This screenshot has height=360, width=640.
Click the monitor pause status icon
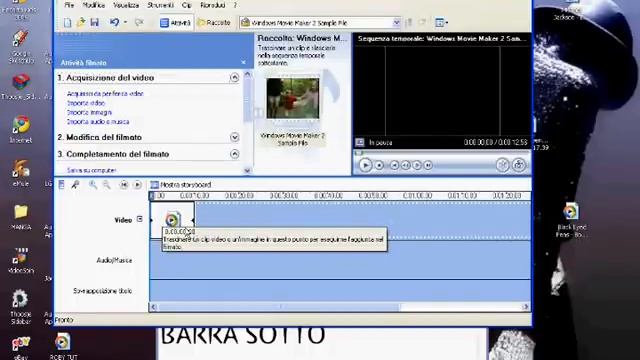pos(360,142)
